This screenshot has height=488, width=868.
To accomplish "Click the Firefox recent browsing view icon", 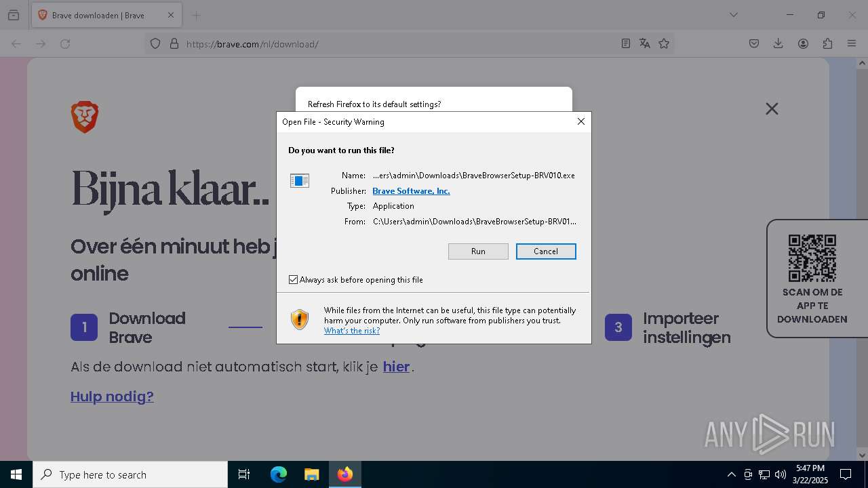I will click(x=14, y=15).
